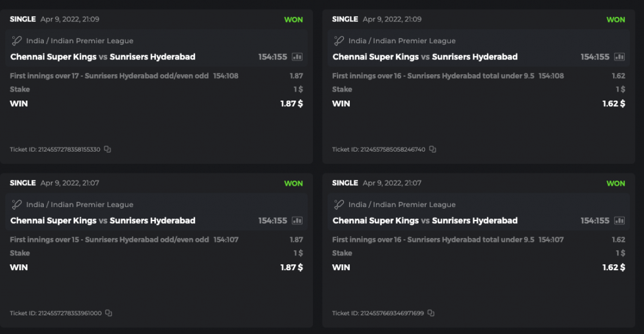Select the over 15 odd/even bet description
Image resolution: width=644 pixels, height=334 pixels.
[x=109, y=240]
